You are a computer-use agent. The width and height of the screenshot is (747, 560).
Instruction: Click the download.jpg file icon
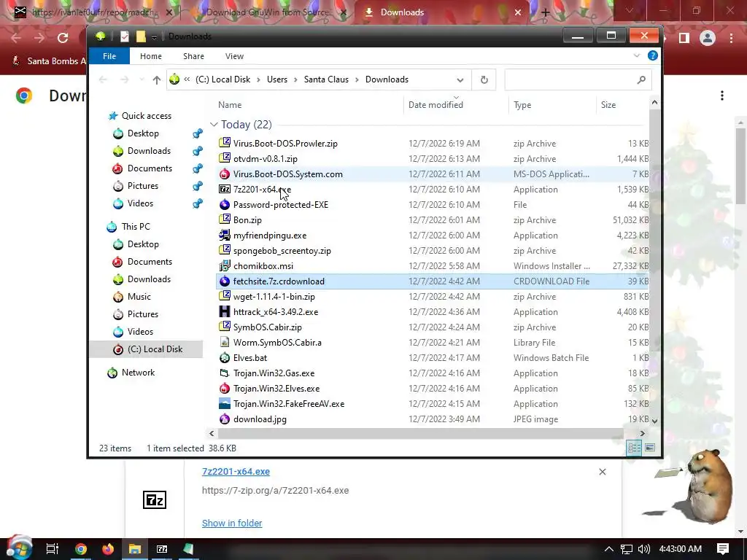225,419
